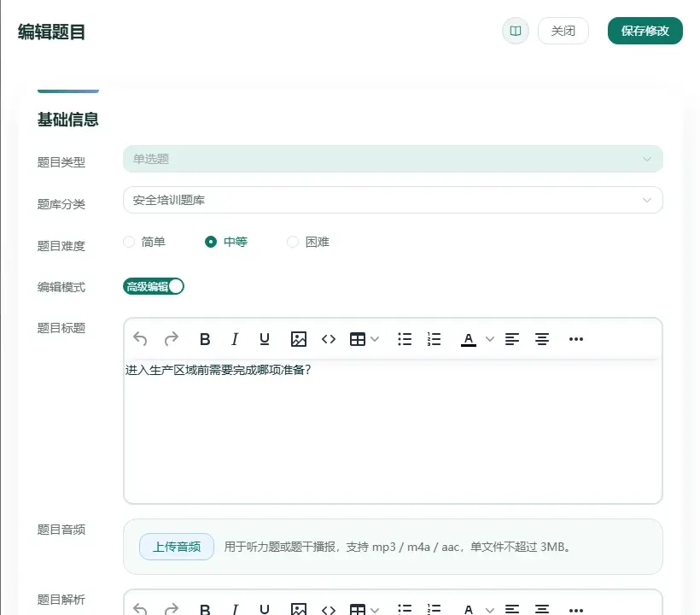The width and height of the screenshot is (700, 615).
Task: Click the 关闭 button
Action: [x=563, y=31]
